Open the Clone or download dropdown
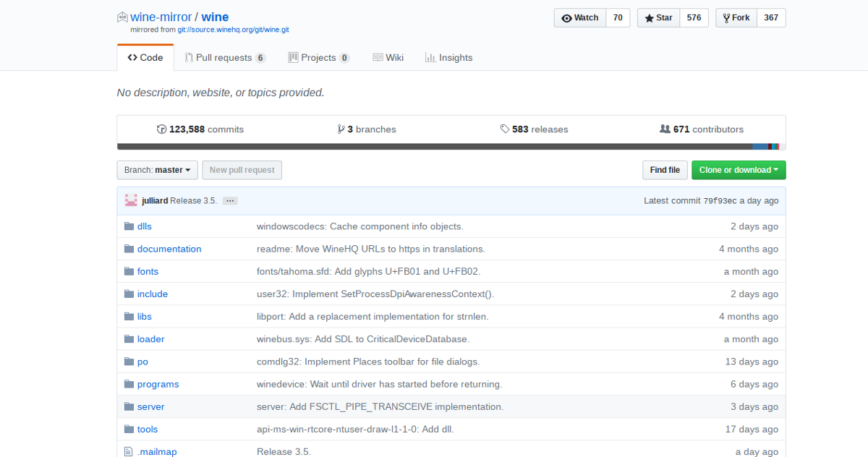This screenshot has width=868, height=457. (x=739, y=170)
